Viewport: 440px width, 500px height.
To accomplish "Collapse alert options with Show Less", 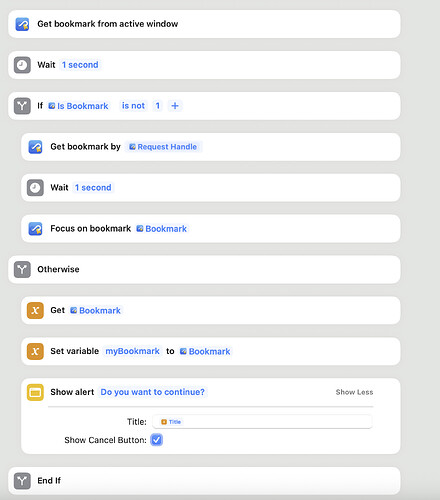I will 354,392.
